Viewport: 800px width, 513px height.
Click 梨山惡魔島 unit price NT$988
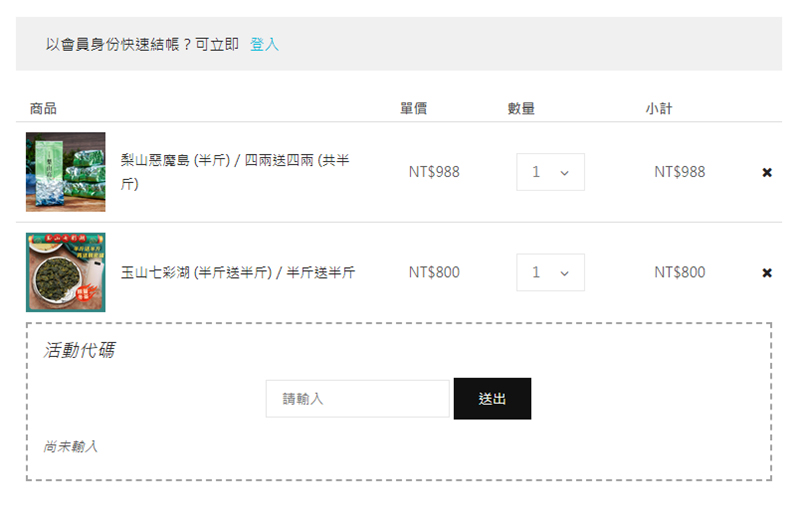click(434, 172)
